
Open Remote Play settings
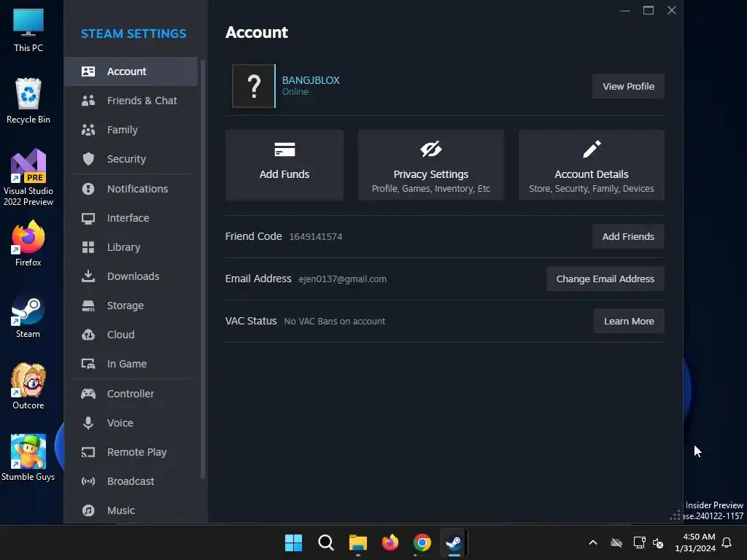(x=131, y=452)
